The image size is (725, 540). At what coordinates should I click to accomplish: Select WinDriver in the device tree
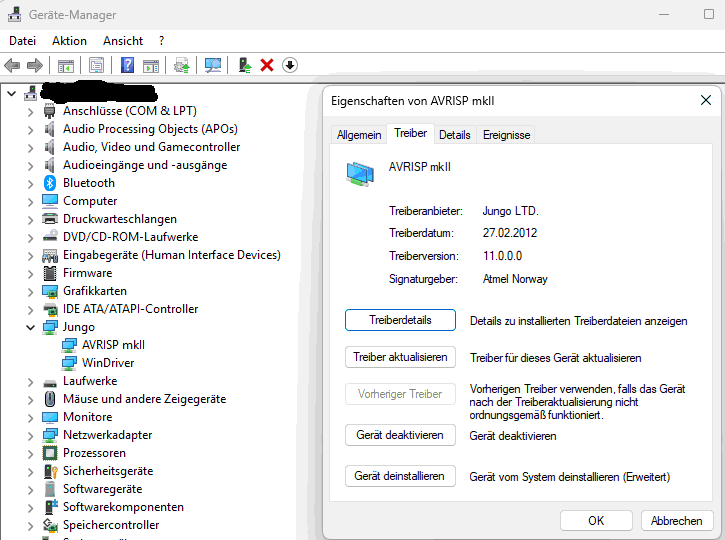click(x=108, y=363)
